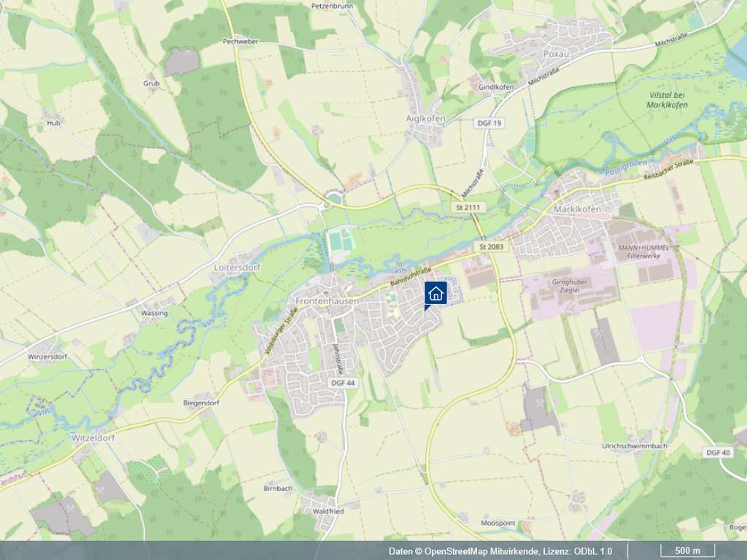
Task: Click the roundabout north of Frontenhausen
Action: pyautogui.click(x=333, y=198)
